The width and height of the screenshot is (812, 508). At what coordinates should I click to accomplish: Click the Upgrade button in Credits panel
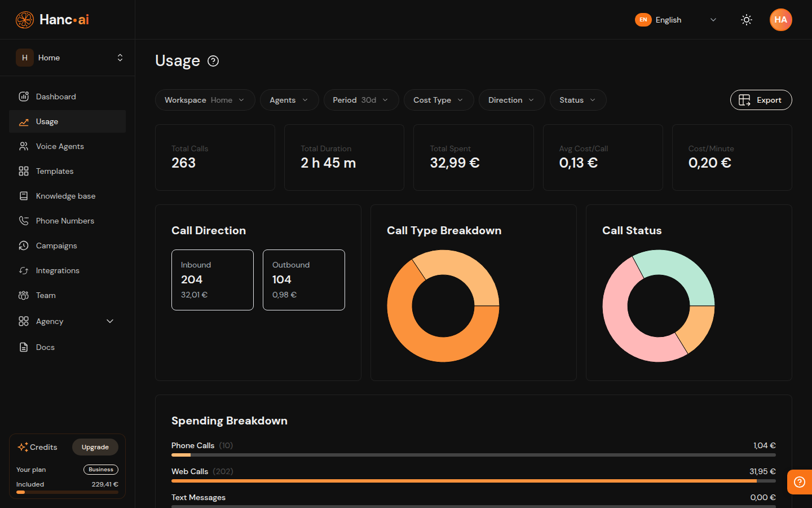coord(95,446)
